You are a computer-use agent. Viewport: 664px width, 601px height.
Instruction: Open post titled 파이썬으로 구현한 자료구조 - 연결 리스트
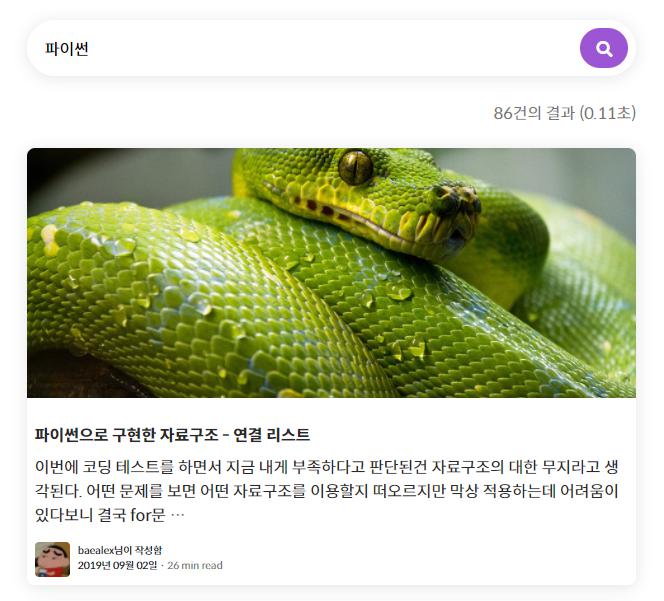pos(172,435)
